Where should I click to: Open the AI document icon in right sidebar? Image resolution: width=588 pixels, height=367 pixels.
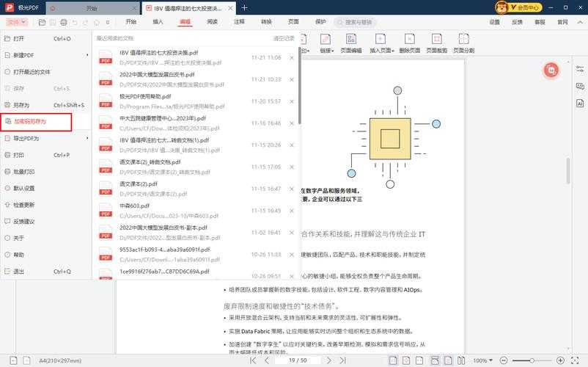pos(580,103)
